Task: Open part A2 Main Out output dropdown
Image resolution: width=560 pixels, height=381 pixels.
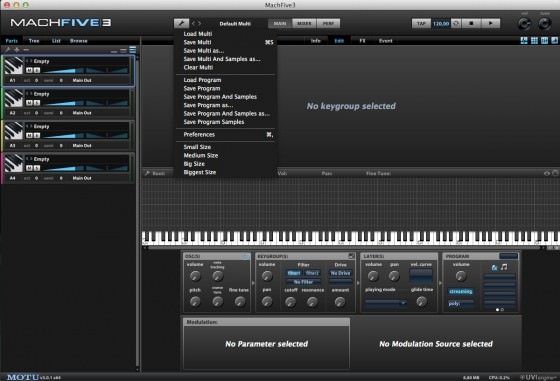Action: tap(82, 113)
